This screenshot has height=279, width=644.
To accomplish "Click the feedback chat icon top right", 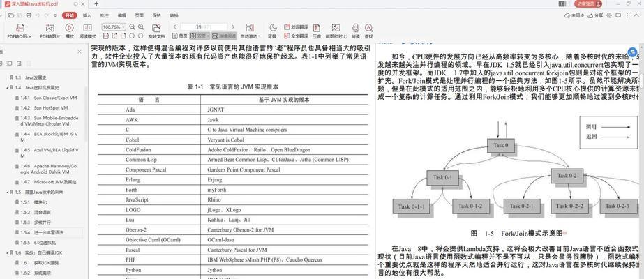I will [x=619, y=15].
